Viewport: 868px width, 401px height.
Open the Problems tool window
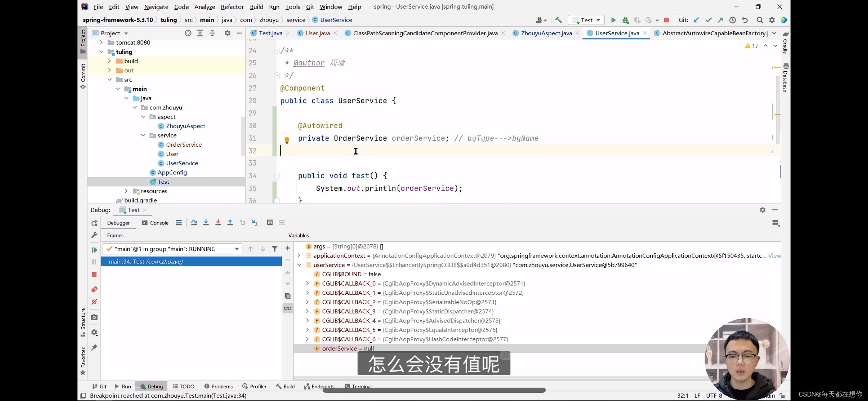[x=218, y=386]
